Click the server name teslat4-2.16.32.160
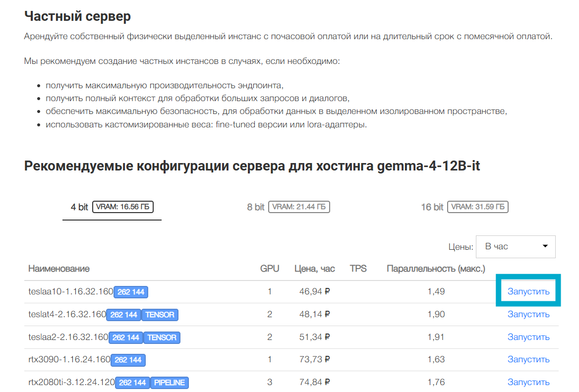The width and height of the screenshot is (579, 392). [67, 315]
